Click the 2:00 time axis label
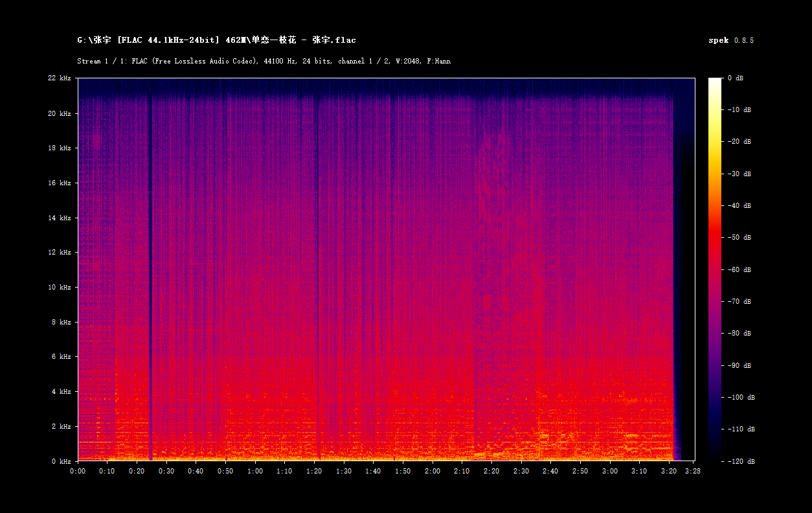Viewport: 812px width, 513px height. [433, 472]
